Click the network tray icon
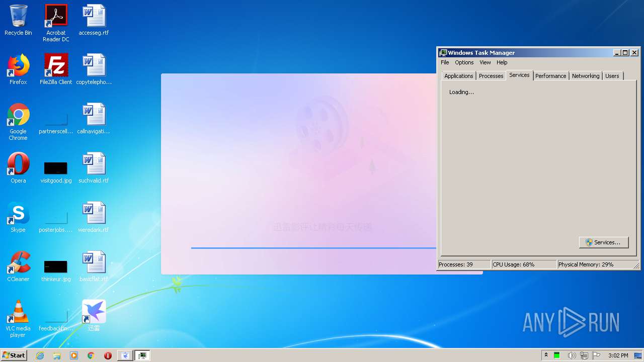Image resolution: width=644 pixels, height=362 pixels. point(584,355)
